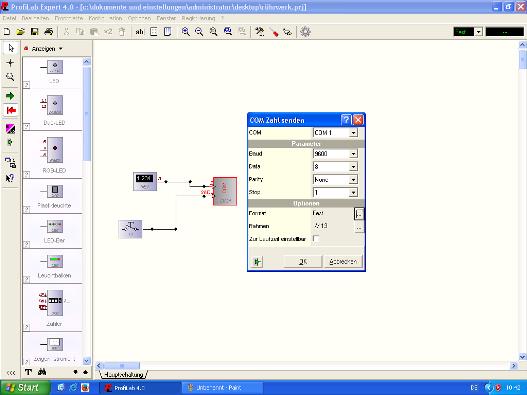Image resolution: width=527 pixels, height=395 pixels.
Task: Click the zoom in magnifier icon
Action: tap(185, 32)
